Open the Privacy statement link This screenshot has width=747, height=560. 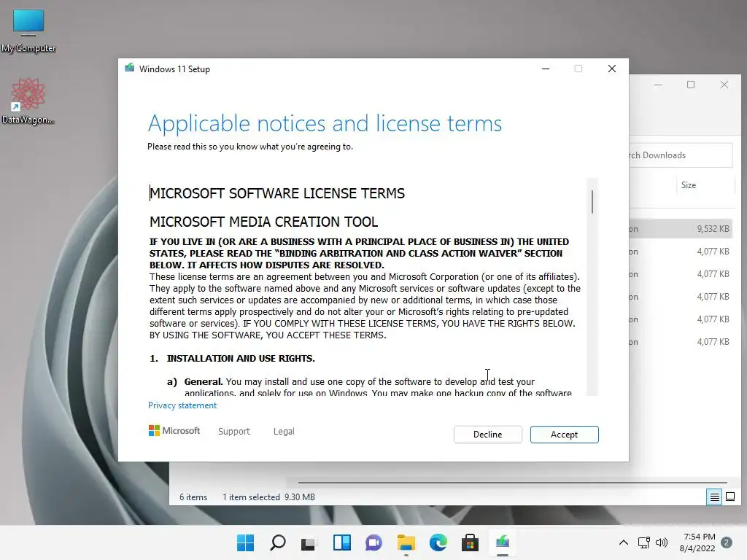(x=182, y=405)
